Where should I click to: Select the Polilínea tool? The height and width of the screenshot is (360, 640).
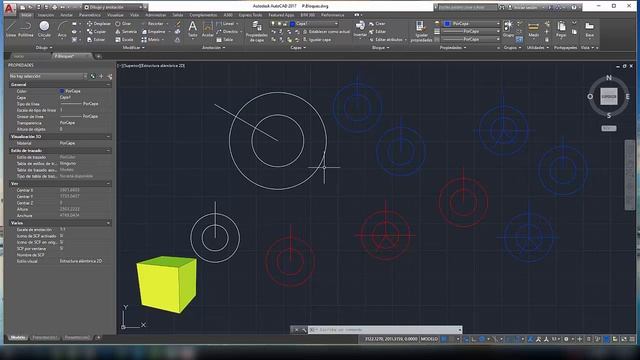point(25,29)
